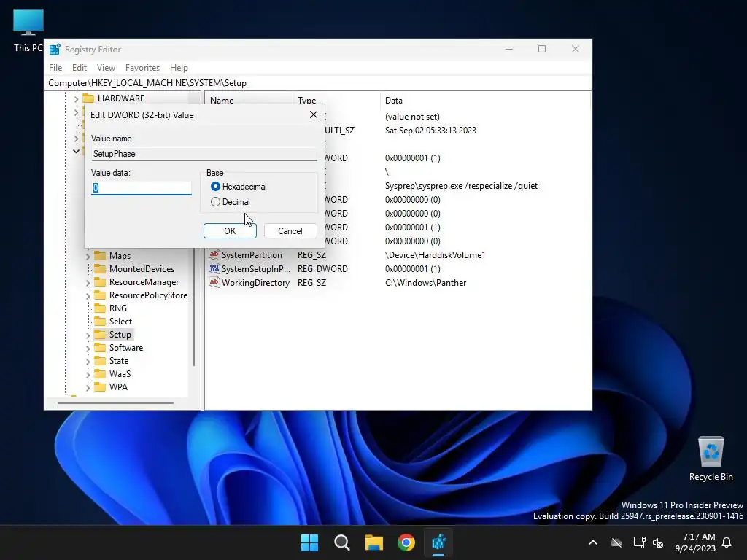Click the Value name field SetupPhase
747x560 pixels.
tap(204, 154)
